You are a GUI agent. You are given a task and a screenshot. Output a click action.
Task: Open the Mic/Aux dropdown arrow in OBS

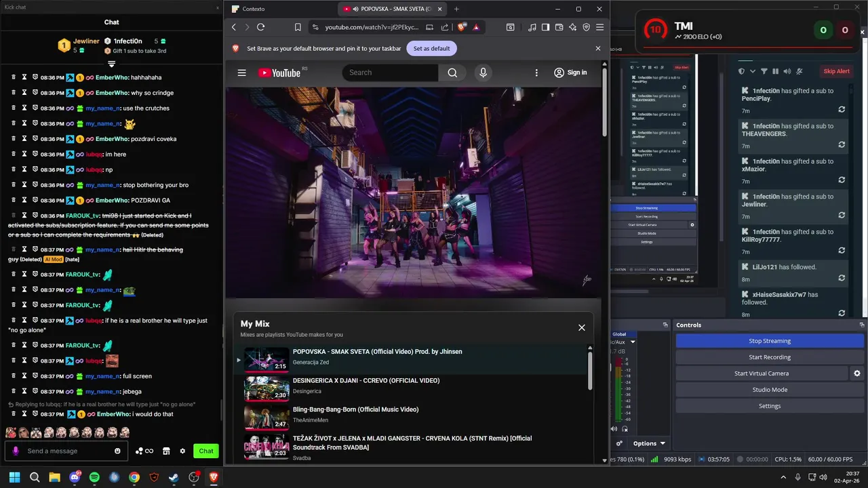coord(633,342)
